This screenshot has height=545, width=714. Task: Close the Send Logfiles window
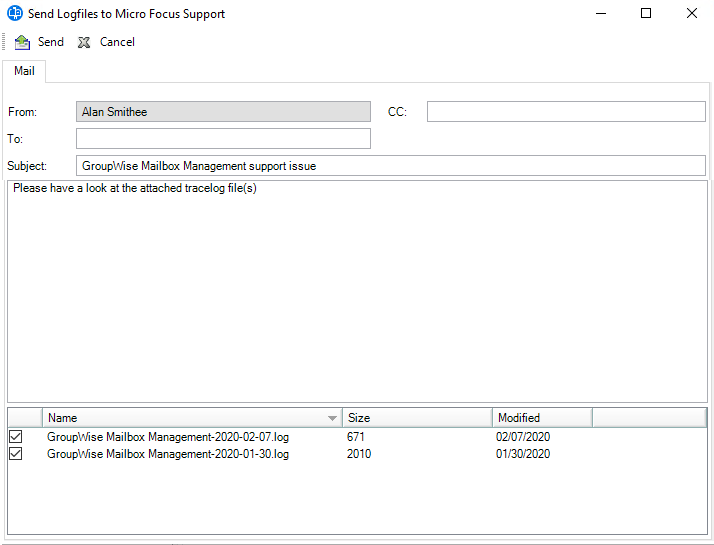pos(692,13)
